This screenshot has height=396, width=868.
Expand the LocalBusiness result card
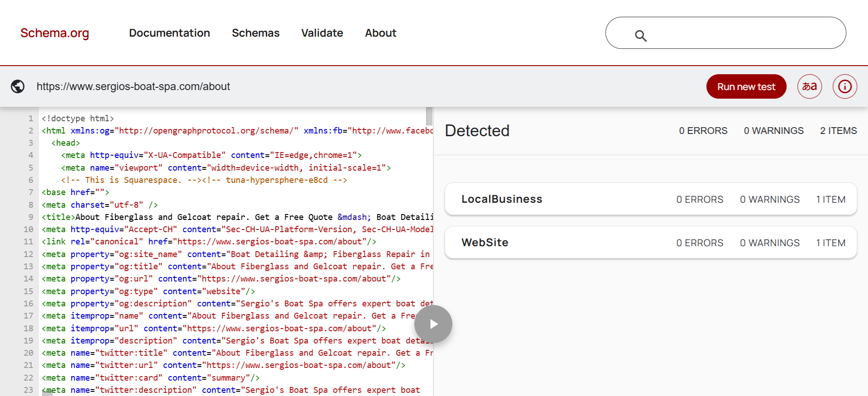(x=651, y=199)
